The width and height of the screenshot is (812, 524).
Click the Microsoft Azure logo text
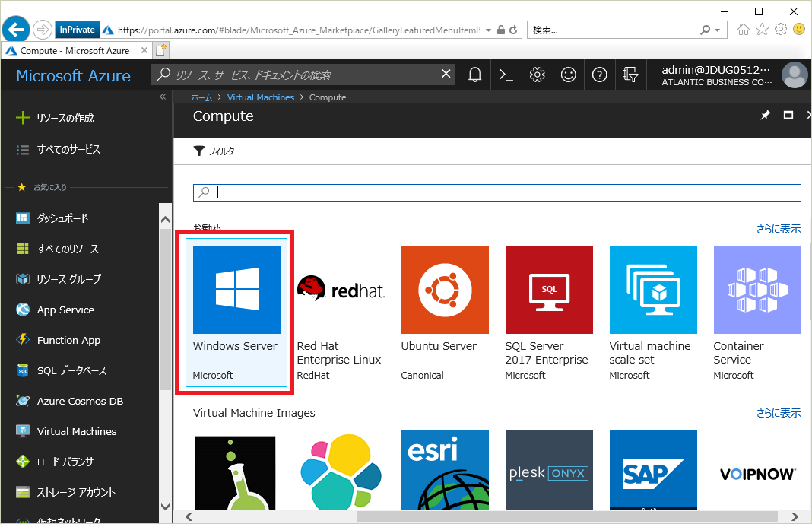point(74,75)
